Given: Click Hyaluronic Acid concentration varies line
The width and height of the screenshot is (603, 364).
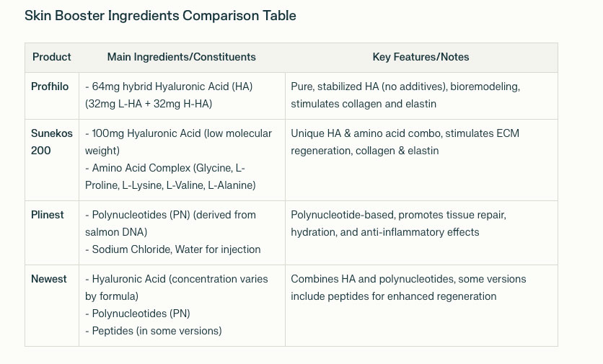Looking at the screenshot, I should 176,288.
